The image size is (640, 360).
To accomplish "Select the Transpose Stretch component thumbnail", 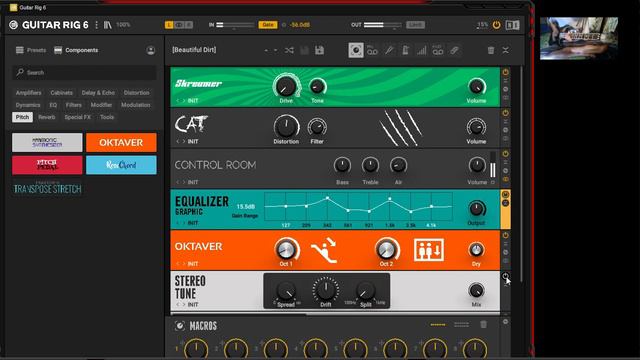I will (47, 188).
